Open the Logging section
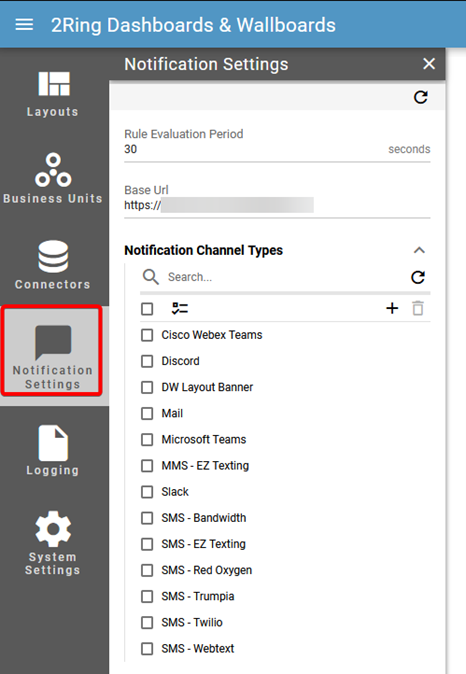The image size is (466, 674). click(53, 450)
